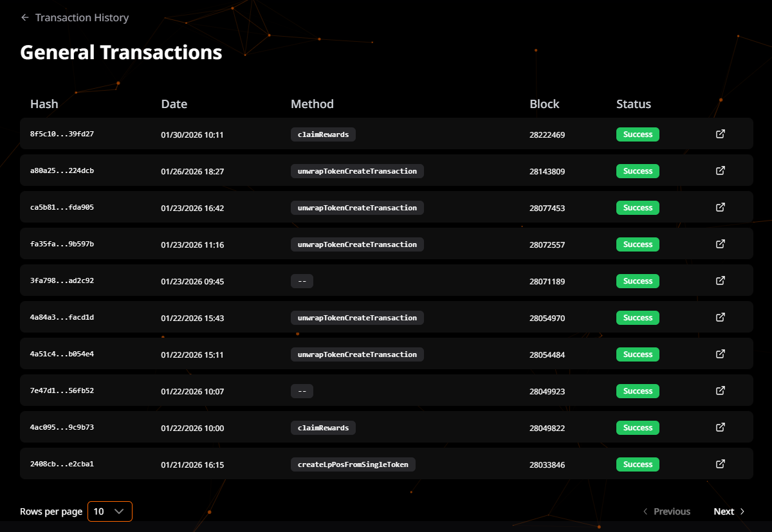Click the Transaction History breadcrumb link
This screenshot has width=772, height=532.
(82, 18)
